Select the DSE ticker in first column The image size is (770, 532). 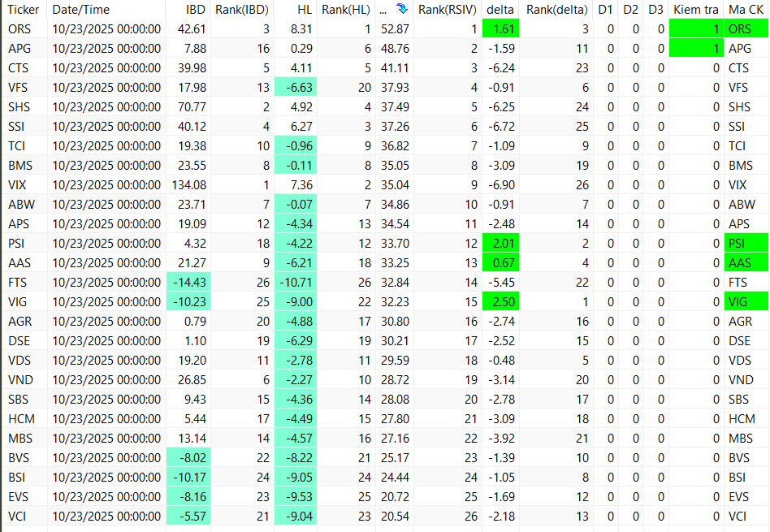pyautogui.click(x=19, y=341)
